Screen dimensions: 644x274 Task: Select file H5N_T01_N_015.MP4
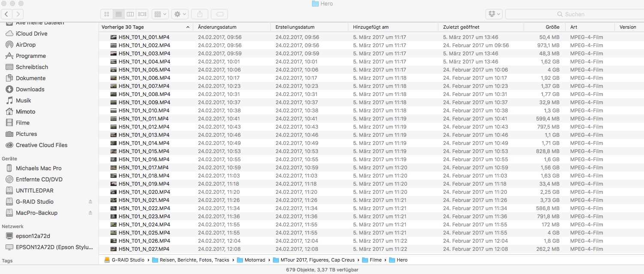[144, 151]
